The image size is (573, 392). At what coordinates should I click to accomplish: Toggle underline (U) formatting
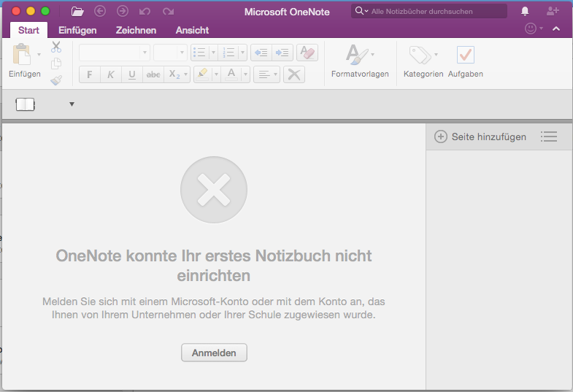[x=132, y=75]
